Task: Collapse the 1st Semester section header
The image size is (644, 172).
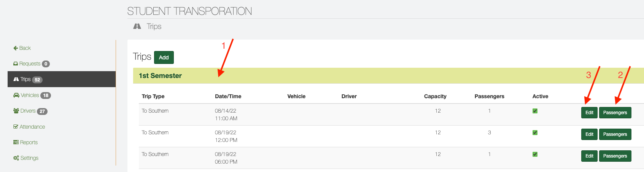Action: pos(160,76)
